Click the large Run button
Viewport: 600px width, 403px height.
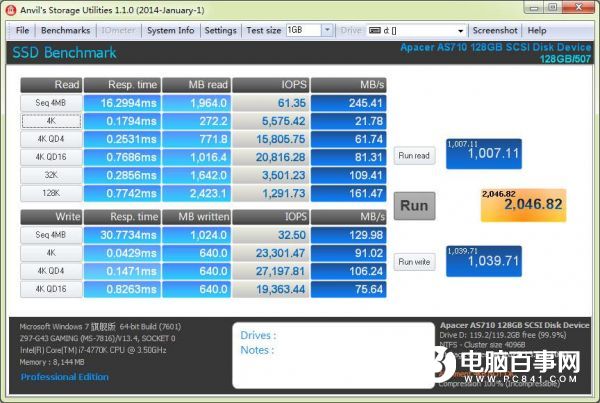pos(414,206)
